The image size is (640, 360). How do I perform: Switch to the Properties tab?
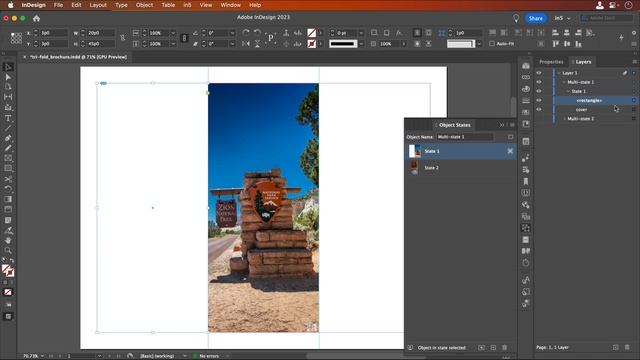tap(551, 62)
